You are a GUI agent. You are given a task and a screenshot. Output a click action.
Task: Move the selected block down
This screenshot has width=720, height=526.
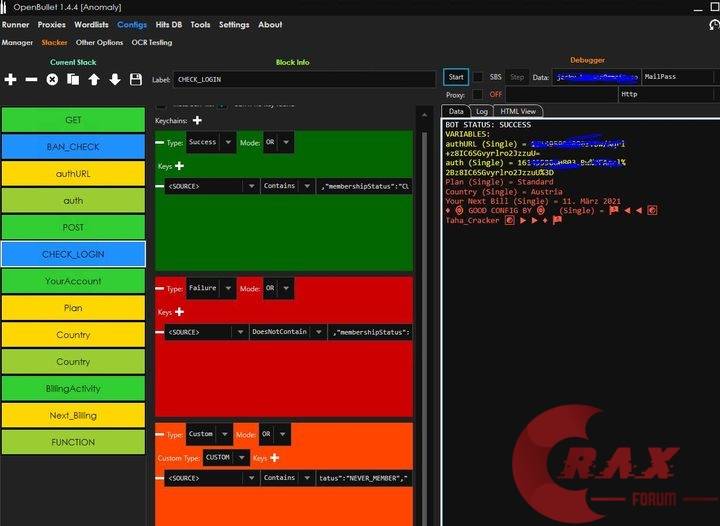pos(115,79)
